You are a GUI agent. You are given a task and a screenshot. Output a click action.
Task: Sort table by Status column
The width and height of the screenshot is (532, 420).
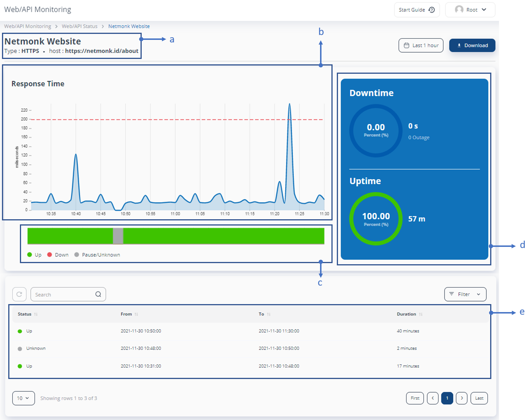(x=36, y=314)
